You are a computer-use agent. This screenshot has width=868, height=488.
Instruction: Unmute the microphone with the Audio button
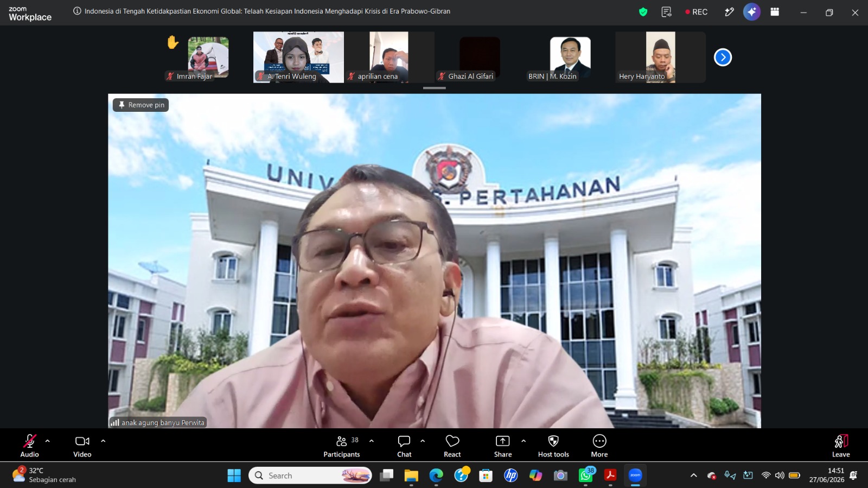point(30,446)
